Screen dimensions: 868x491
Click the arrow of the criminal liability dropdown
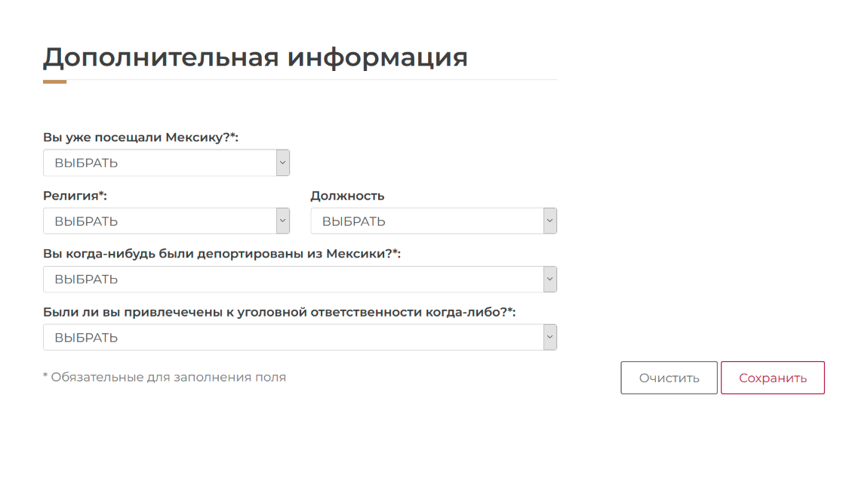[x=550, y=338]
